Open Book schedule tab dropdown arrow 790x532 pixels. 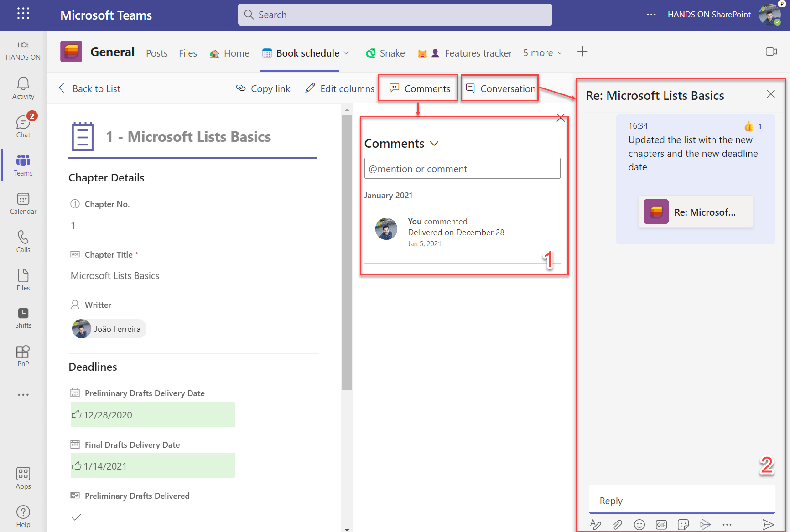tap(347, 53)
